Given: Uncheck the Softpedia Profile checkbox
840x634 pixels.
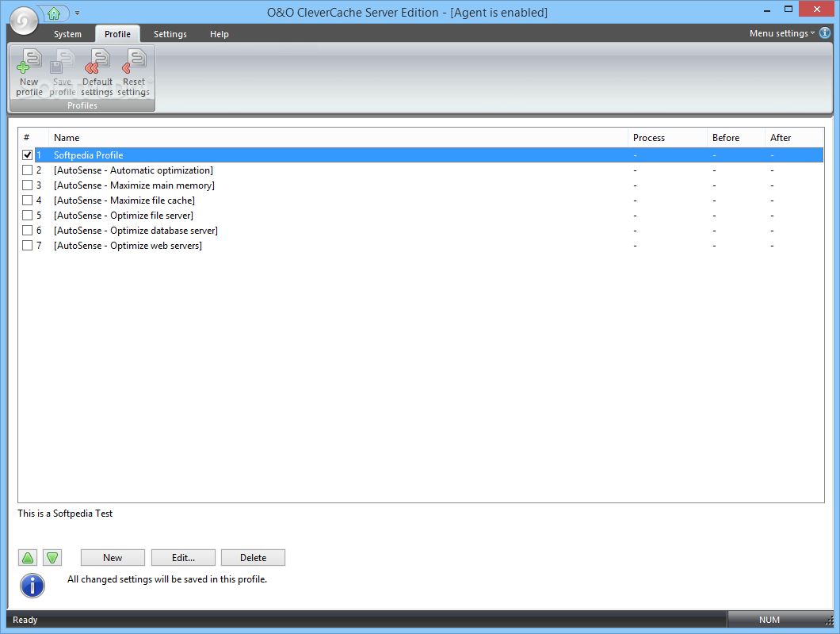Looking at the screenshot, I should tap(27, 155).
